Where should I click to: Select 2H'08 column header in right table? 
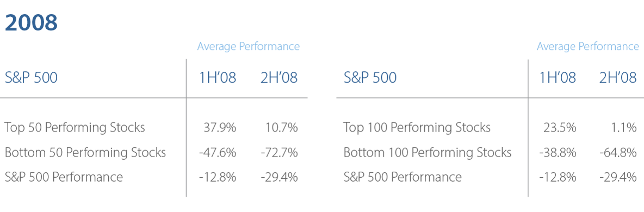click(618, 78)
